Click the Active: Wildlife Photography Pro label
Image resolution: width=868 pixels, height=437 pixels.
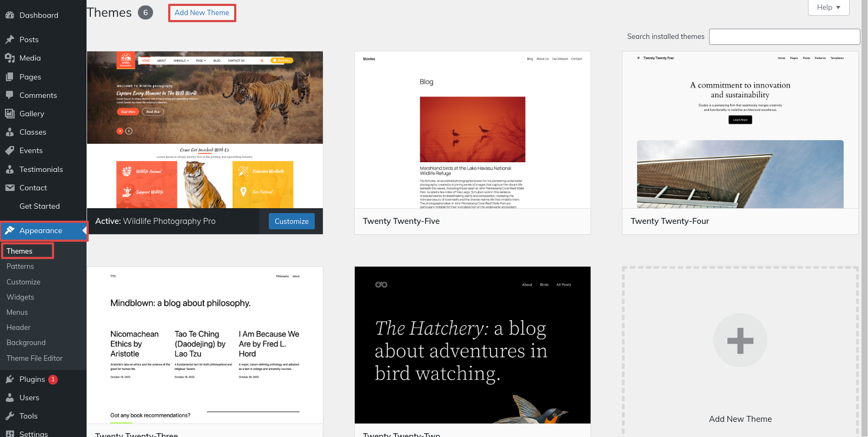[155, 221]
